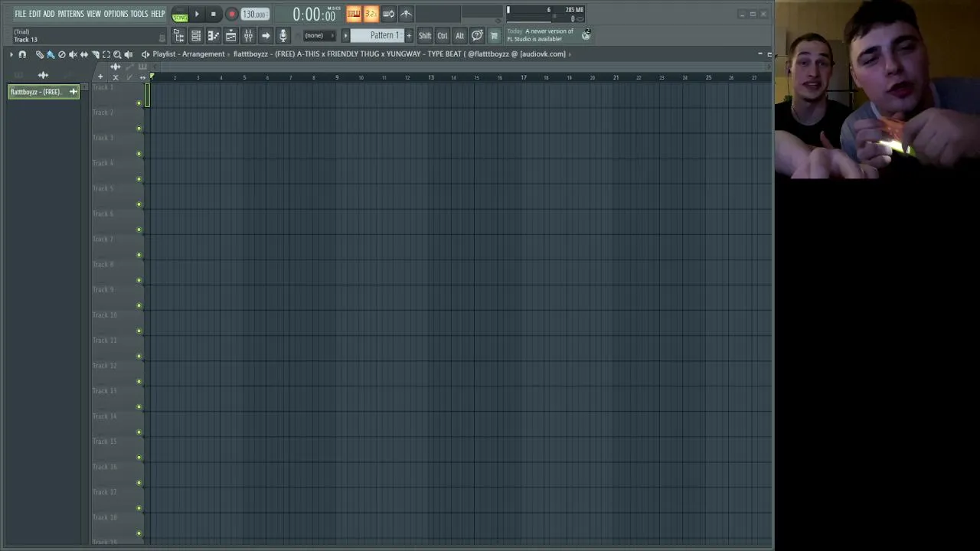Open the VIEW menu

(93, 14)
